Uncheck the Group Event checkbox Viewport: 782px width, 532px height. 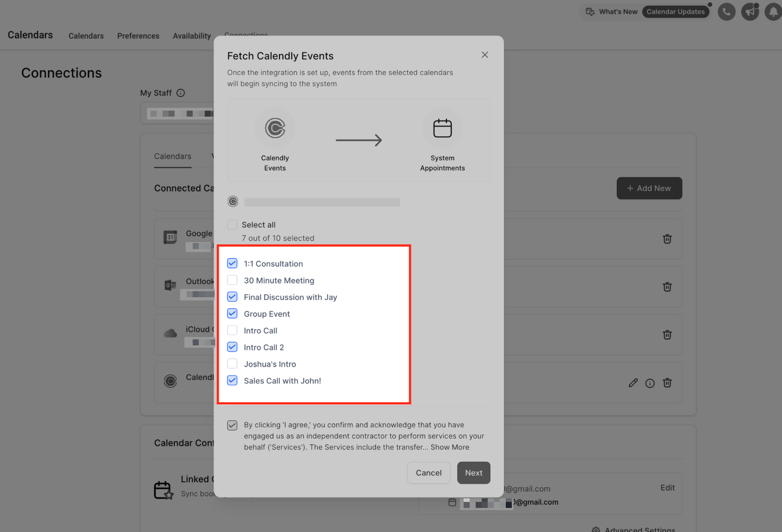tap(232, 313)
